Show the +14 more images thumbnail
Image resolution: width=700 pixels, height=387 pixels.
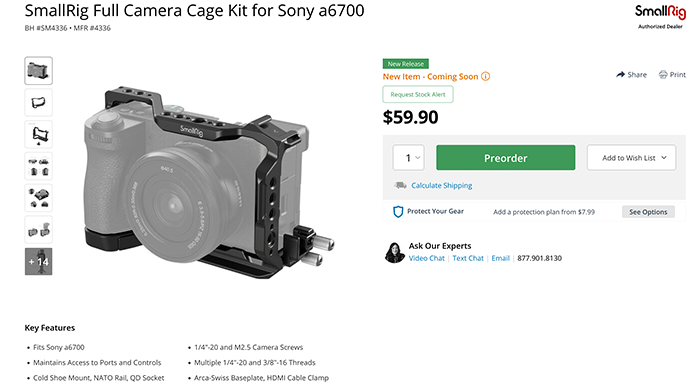[x=38, y=262]
